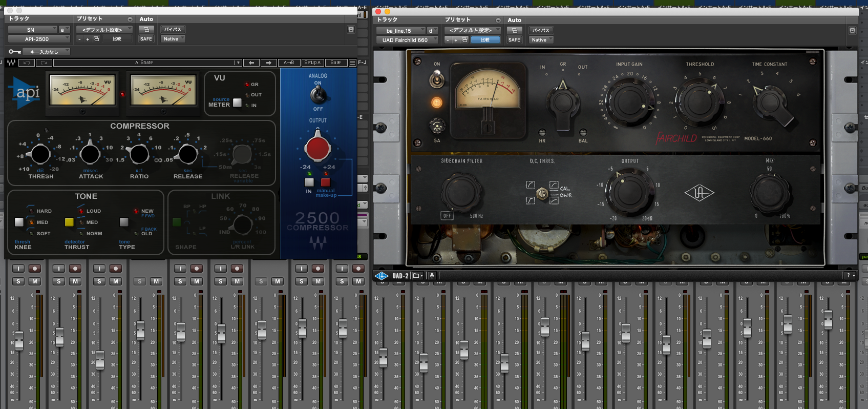
Task: Toggle バイパス bypass in Fairchild window
Action: pyautogui.click(x=541, y=30)
